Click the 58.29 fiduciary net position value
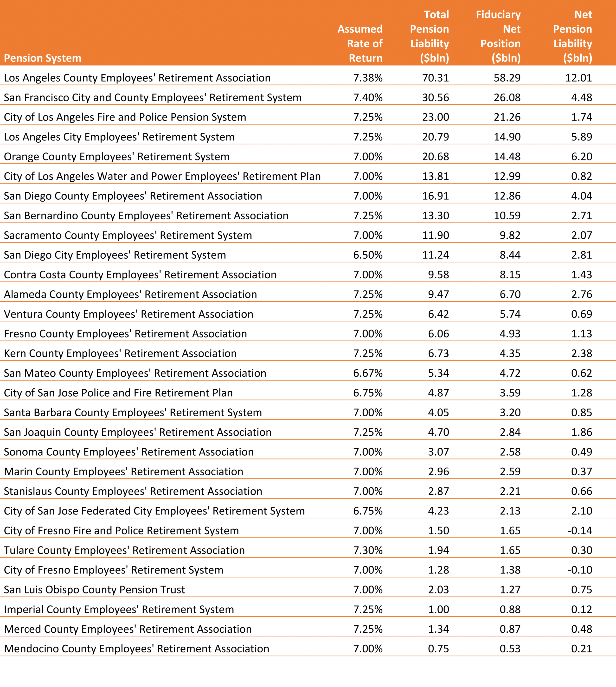The height and width of the screenshot is (687, 616). tap(507, 78)
